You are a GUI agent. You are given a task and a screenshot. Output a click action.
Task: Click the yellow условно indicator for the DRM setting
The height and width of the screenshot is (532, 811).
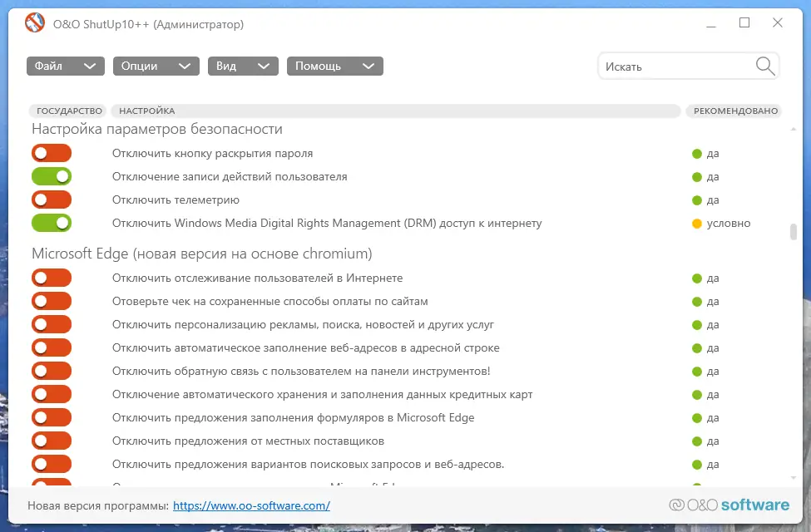coord(695,223)
